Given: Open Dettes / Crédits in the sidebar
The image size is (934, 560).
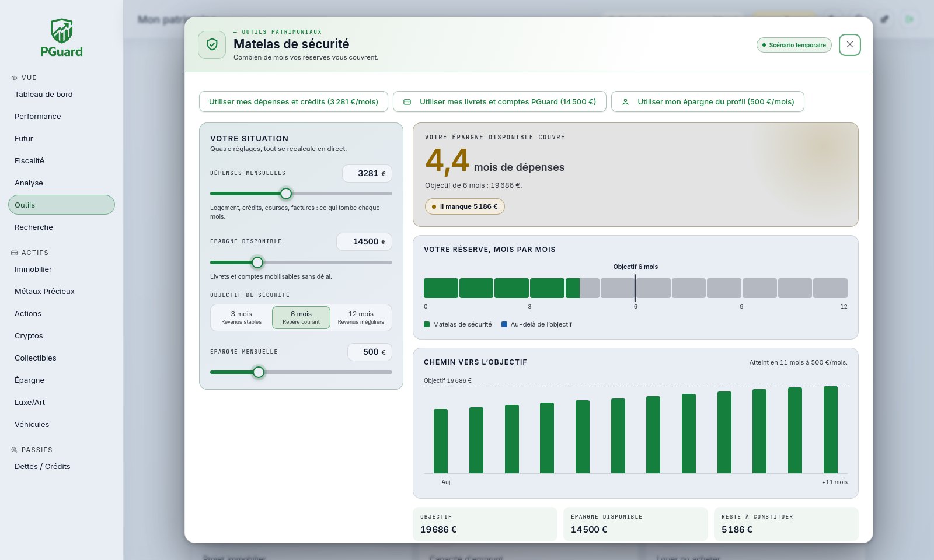Looking at the screenshot, I should click(61, 467).
